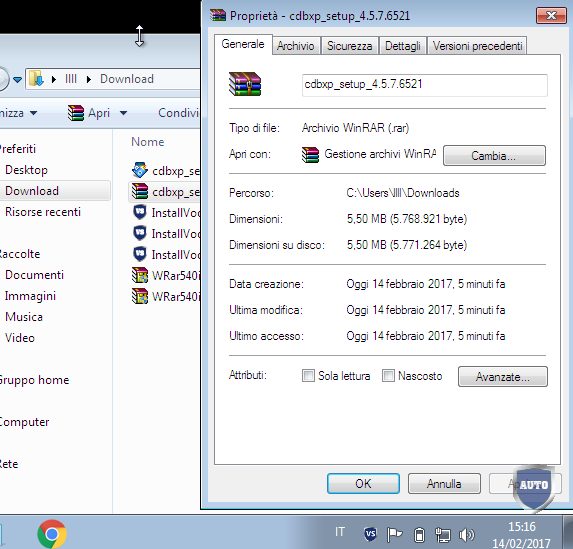The image size is (573, 549).
Task: Select Rete in Explorer sidebar
Action: click(9, 464)
